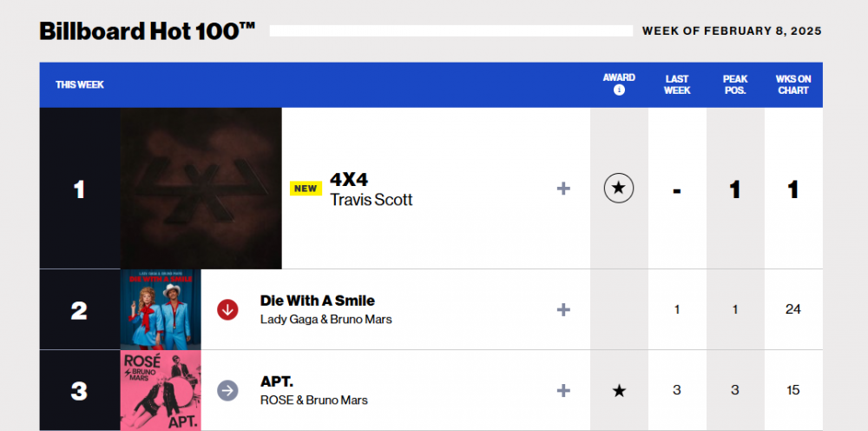
Task: Expand the APT. row plus icon
Action: click(563, 390)
